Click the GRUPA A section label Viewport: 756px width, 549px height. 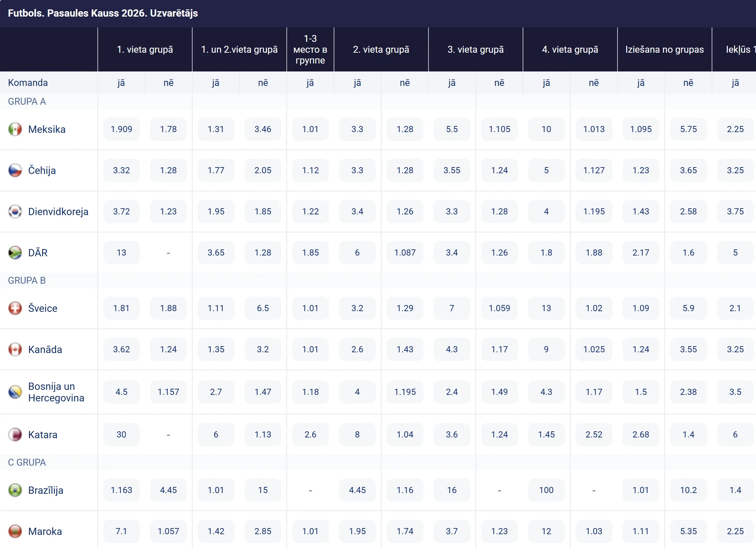[27, 101]
